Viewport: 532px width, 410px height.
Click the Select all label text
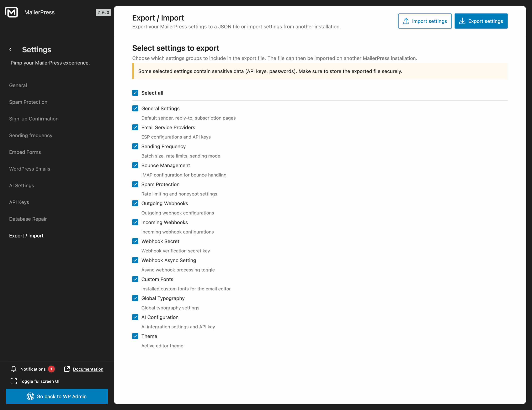152,93
